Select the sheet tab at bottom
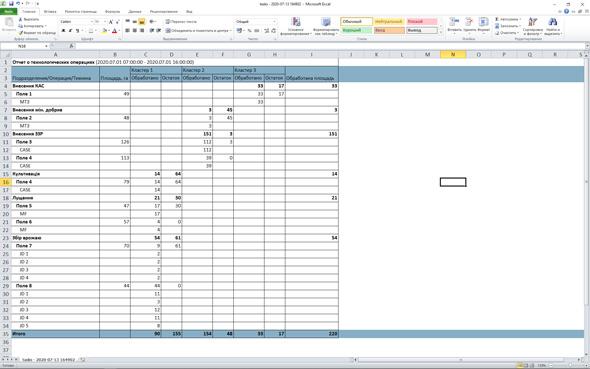The image size is (590, 369). tap(48, 360)
